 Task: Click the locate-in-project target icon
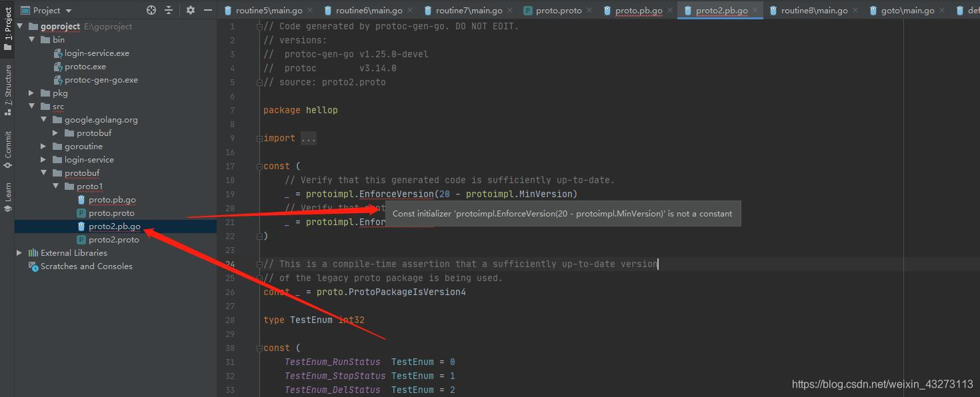coord(151,10)
